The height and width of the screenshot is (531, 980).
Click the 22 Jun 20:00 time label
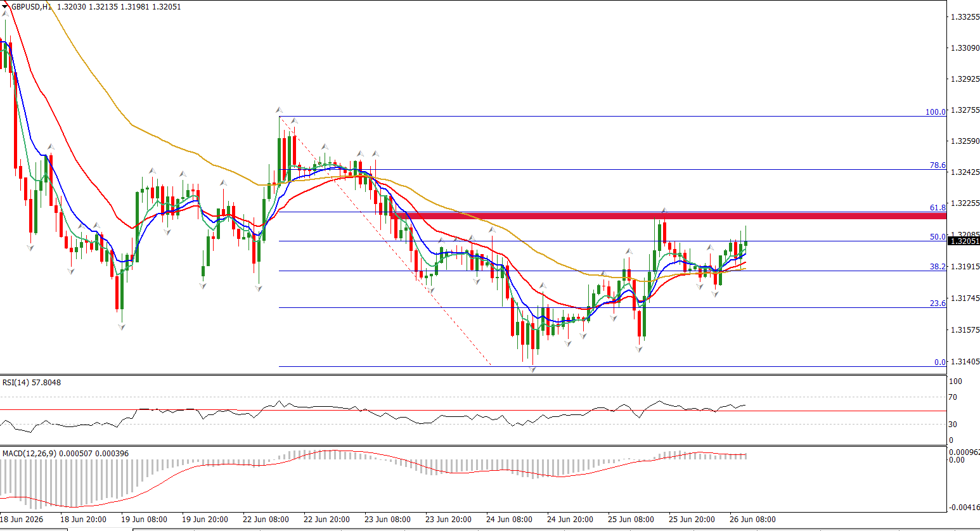[x=326, y=520]
